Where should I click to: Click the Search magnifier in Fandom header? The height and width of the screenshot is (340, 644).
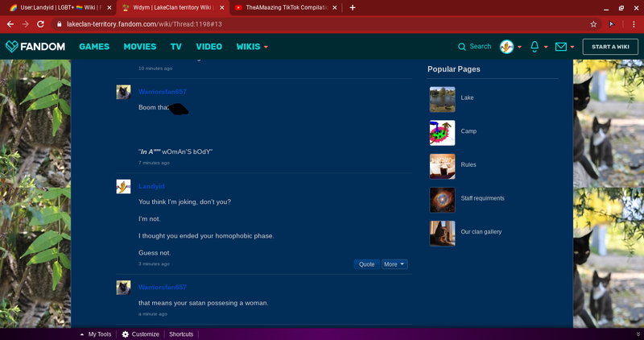coord(462,47)
